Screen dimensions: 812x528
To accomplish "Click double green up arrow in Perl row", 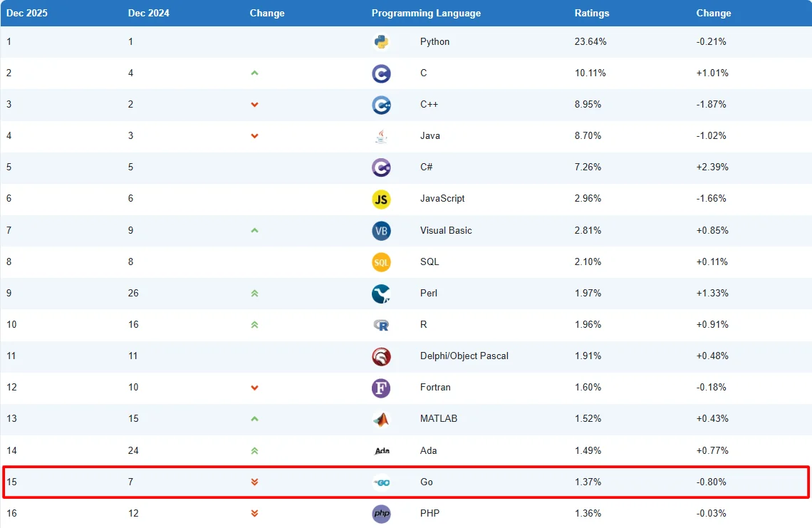I will [x=254, y=294].
